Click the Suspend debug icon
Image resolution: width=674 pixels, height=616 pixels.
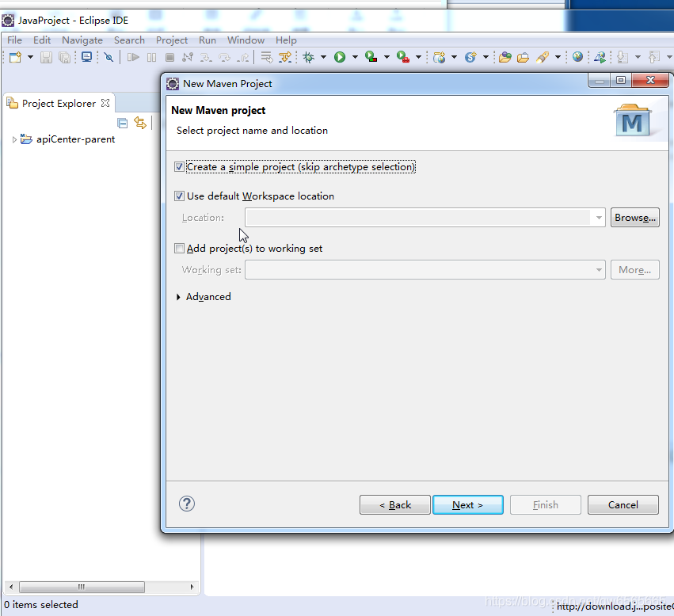[152, 57]
